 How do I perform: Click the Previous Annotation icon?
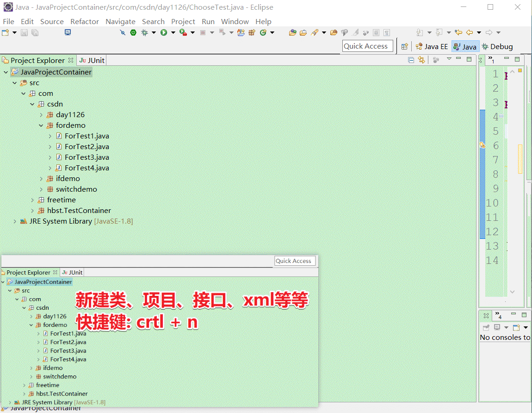point(439,32)
